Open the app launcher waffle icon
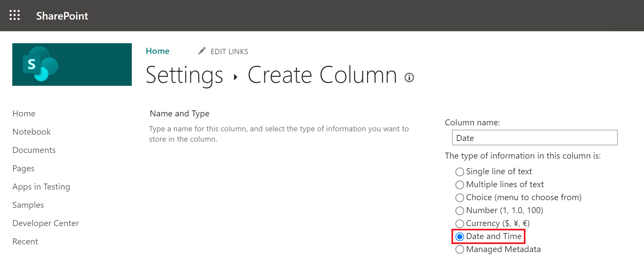Viewport: 644px width, 265px height. (15, 15)
